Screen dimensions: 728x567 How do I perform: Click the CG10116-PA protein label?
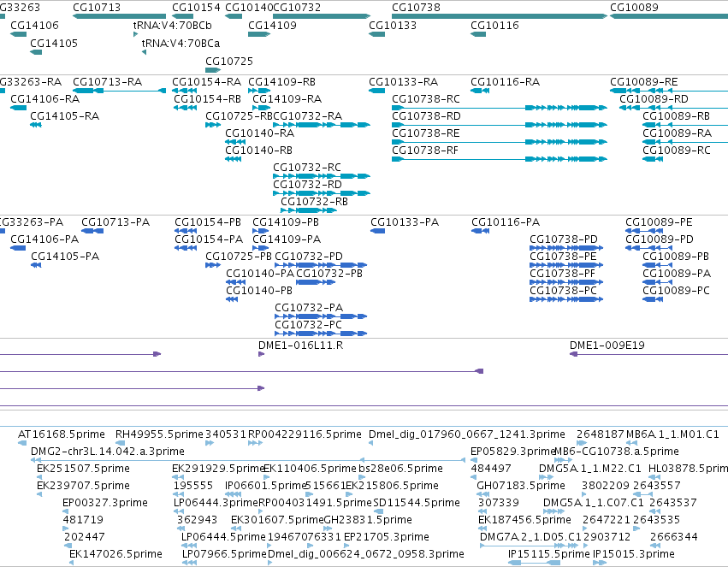click(506, 222)
